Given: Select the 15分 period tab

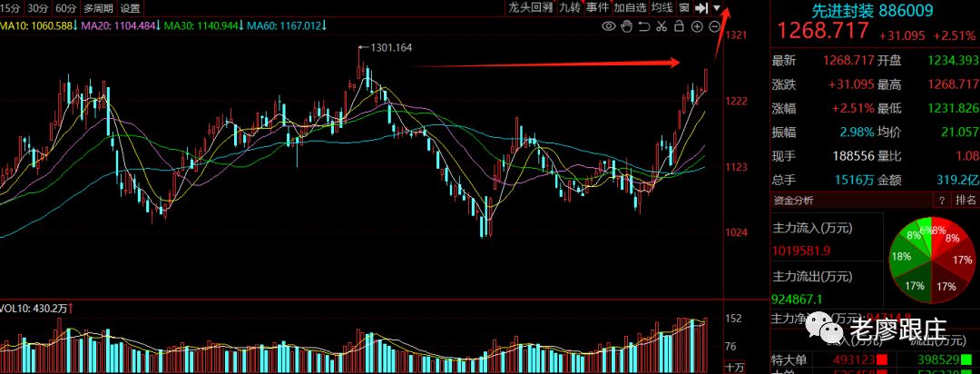Looking at the screenshot, I should 13,8.
